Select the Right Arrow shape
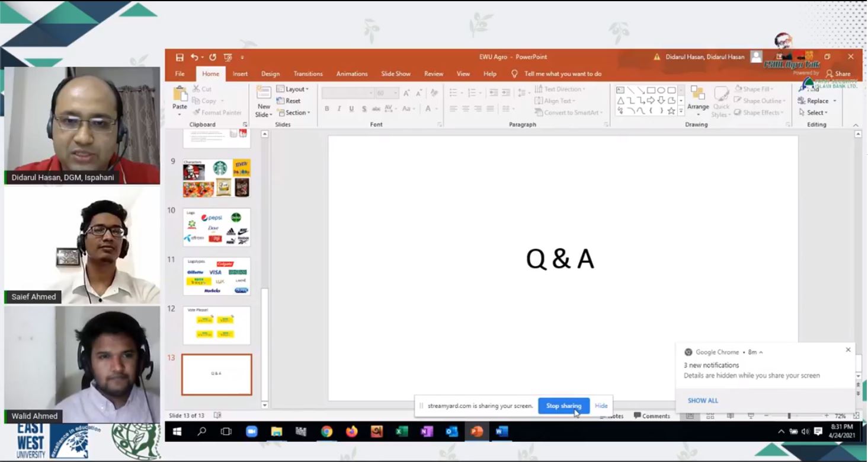This screenshot has height=462, width=868. click(651, 101)
